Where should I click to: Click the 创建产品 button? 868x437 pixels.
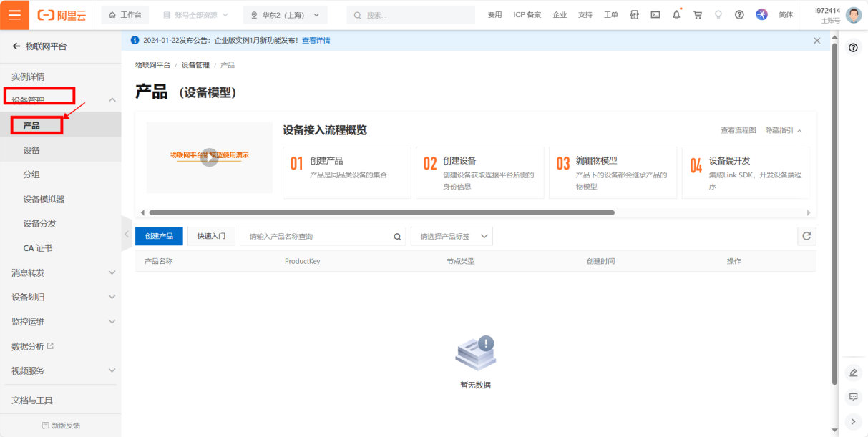click(x=159, y=237)
